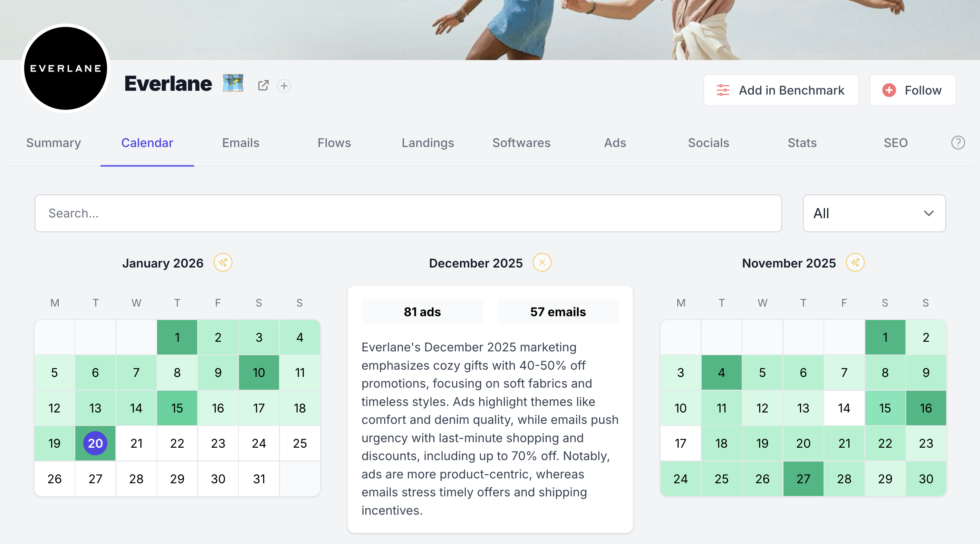Click the world map icon beside brand name
The image size is (980, 544).
233,83
